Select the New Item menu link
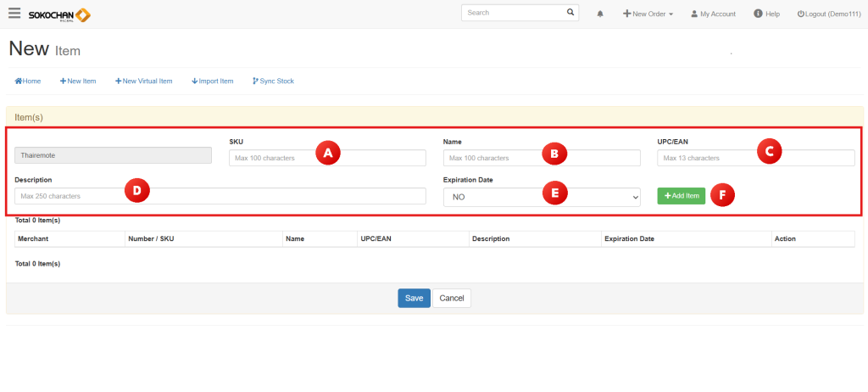This screenshot has height=392, width=868. point(78,81)
